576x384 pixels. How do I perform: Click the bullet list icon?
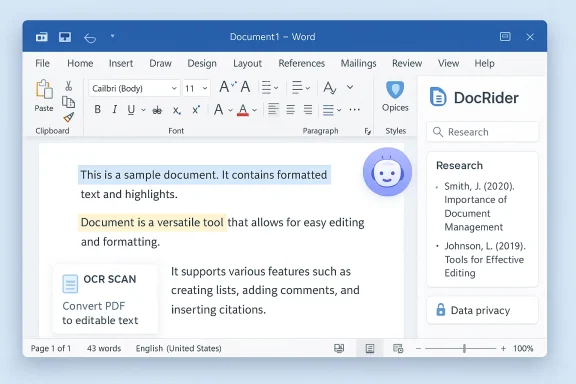click(266, 87)
